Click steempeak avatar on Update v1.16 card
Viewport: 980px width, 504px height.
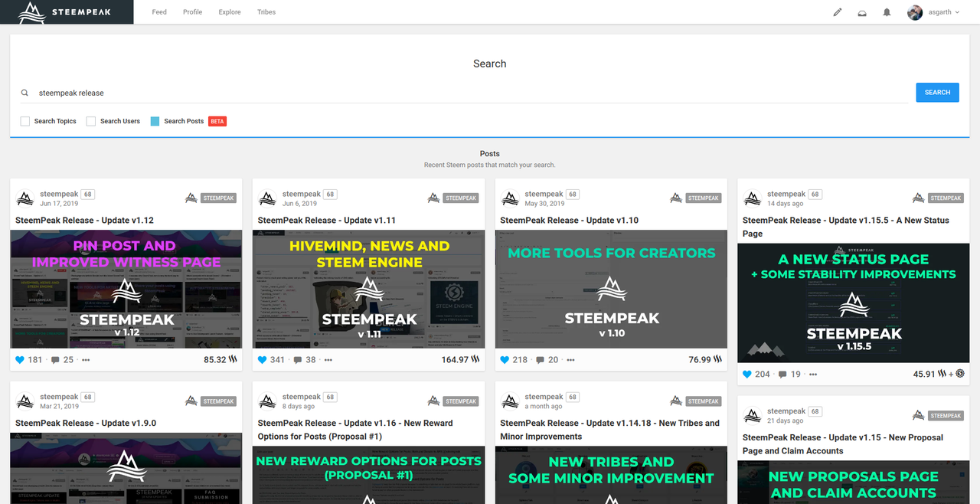tap(267, 401)
